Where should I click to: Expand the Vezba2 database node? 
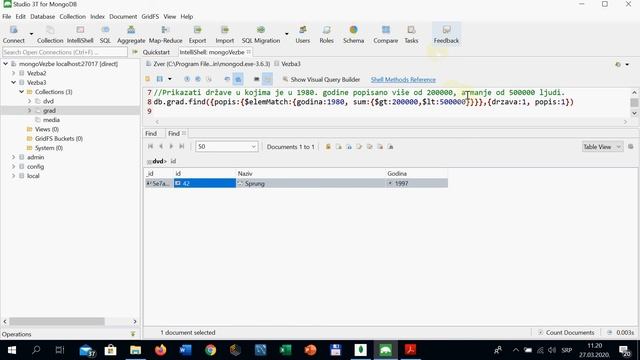click(x=13, y=73)
